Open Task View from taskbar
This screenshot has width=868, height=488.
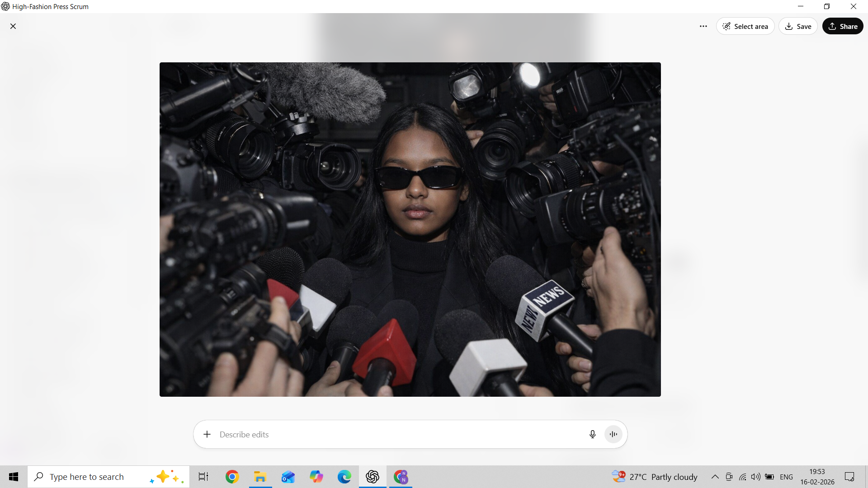[203, 477]
